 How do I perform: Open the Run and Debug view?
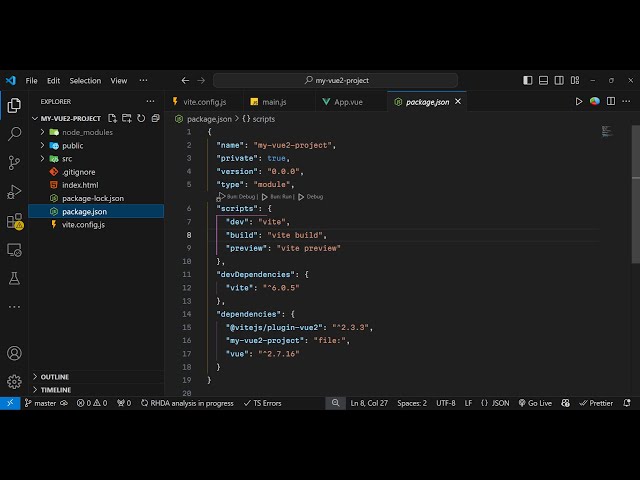[14, 191]
